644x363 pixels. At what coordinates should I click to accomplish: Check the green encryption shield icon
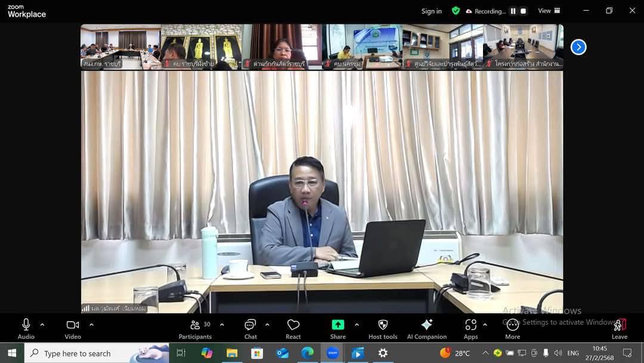(x=456, y=11)
